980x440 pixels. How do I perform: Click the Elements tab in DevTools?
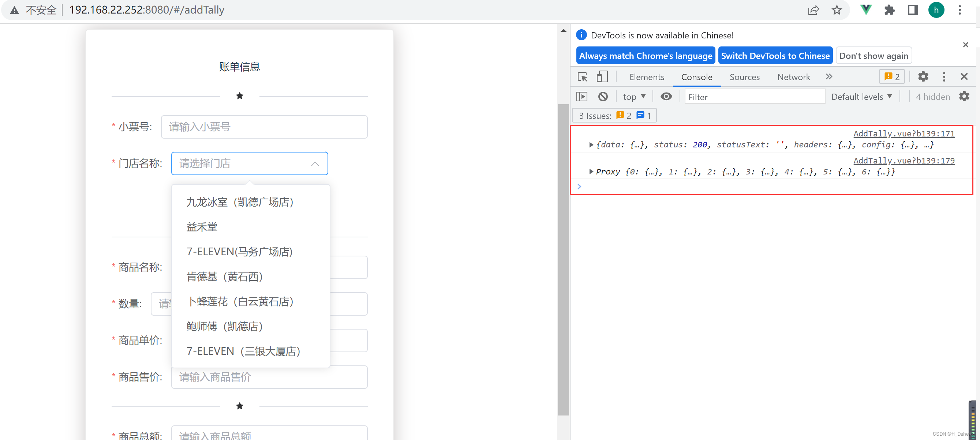click(646, 76)
